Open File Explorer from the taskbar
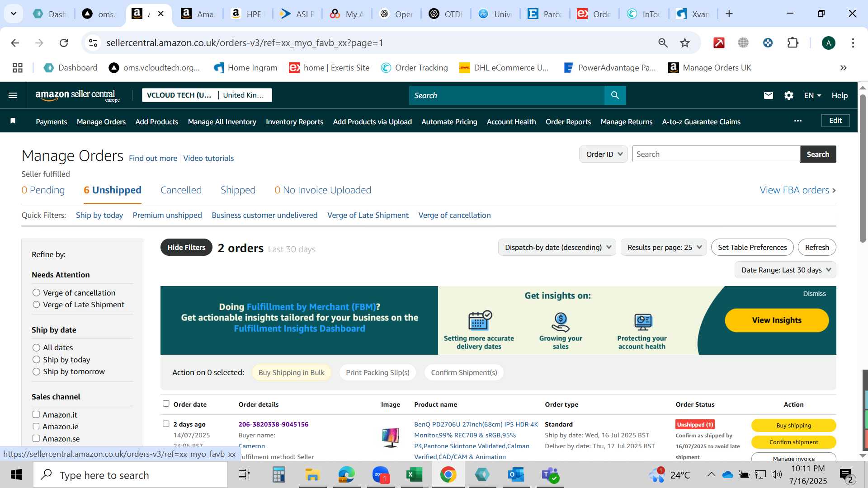Screen dimensions: 868x488 click(x=312, y=475)
